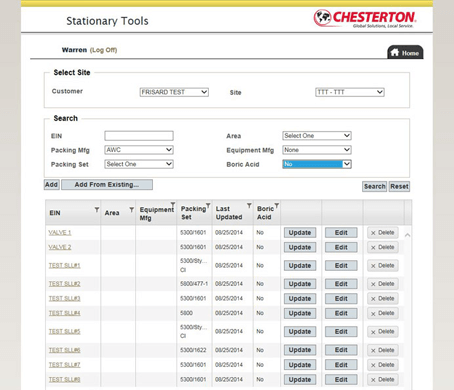Open filter icon on Last Updated column
The image size is (454, 390).
(x=249, y=205)
